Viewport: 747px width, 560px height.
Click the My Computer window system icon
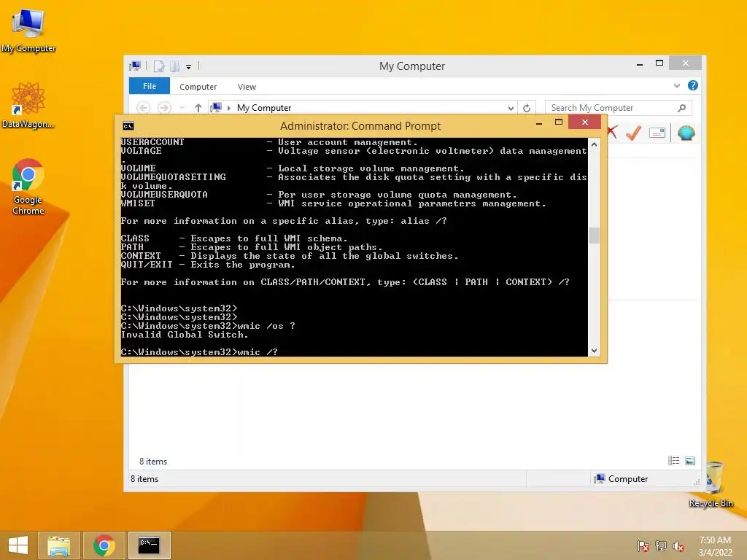point(135,66)
